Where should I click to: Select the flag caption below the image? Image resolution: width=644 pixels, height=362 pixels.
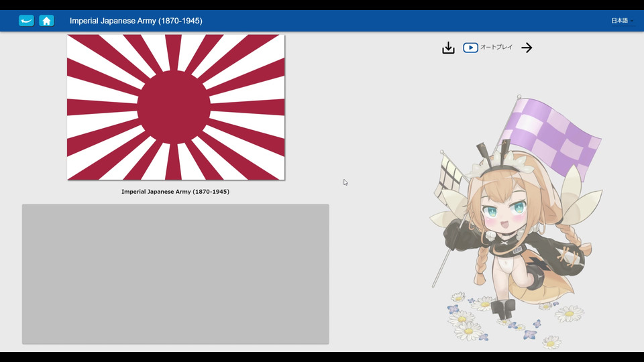pos(175,192)
